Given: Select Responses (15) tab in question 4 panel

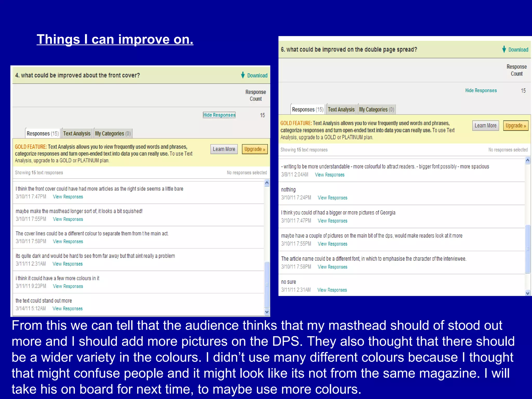Looking at the screenshot, I should pos(43,134).
